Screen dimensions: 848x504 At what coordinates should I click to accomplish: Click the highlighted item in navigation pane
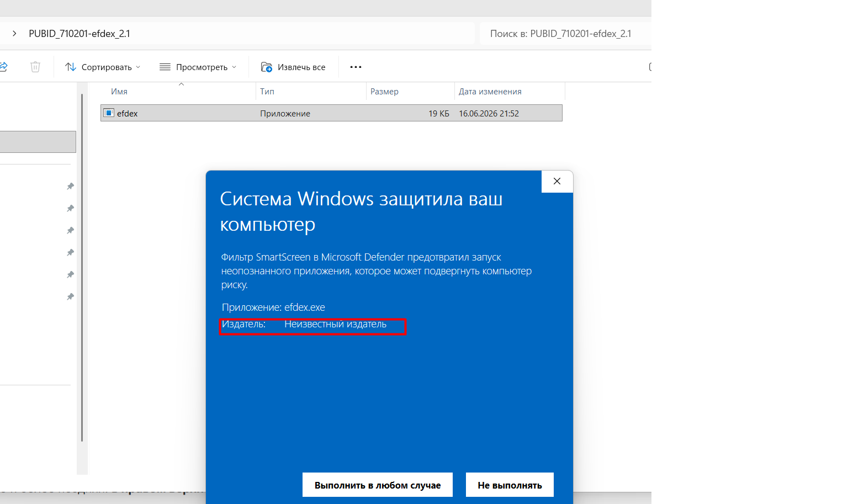tap(38, 142)
